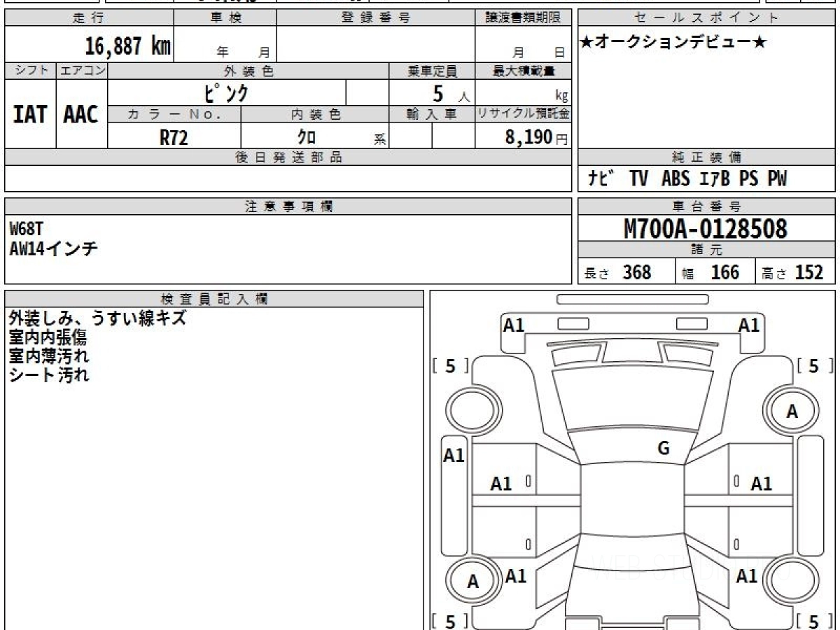Click the A mark inside the lower-left wheel
840x630 pixels.
click(473, 582)
